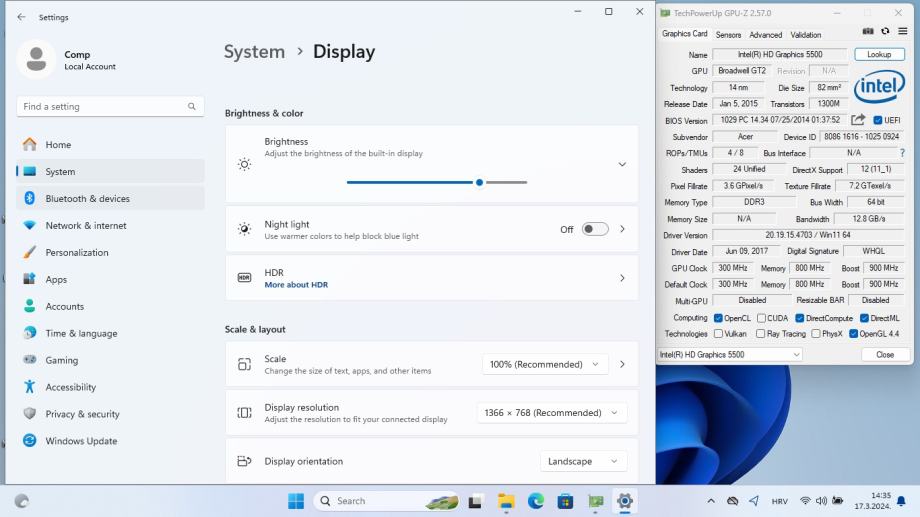Open File Explorer from the taskbar
Image resolution: width=920 pixels, height=517 pixels.
click(x=506, y=501)
